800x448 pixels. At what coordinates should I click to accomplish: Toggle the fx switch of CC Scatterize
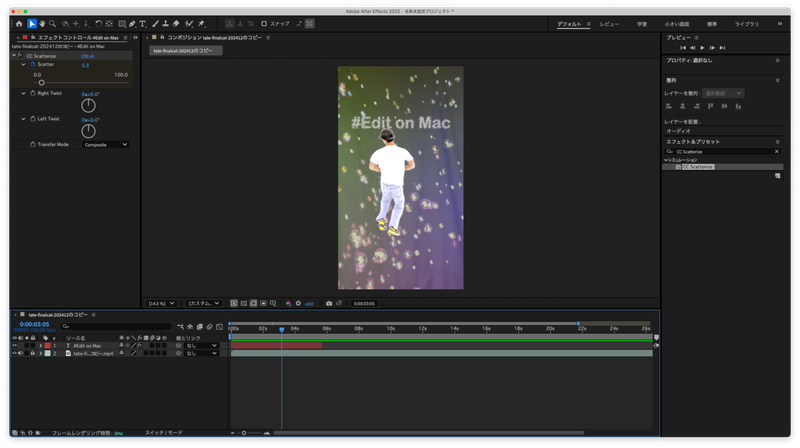tap(20, 55)
